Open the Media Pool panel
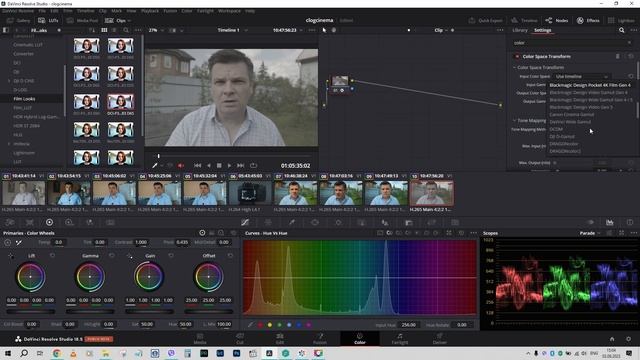 coord(82,20)
